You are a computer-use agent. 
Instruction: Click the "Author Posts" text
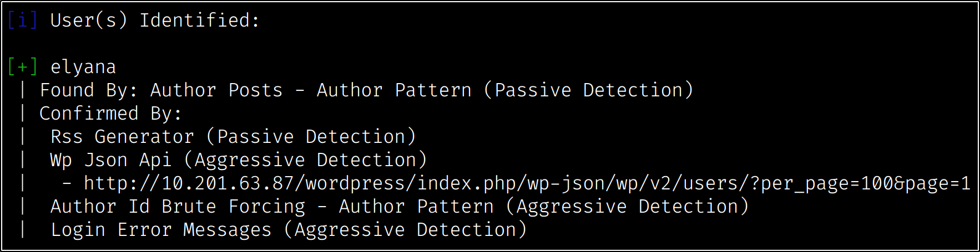coord(216,90)
